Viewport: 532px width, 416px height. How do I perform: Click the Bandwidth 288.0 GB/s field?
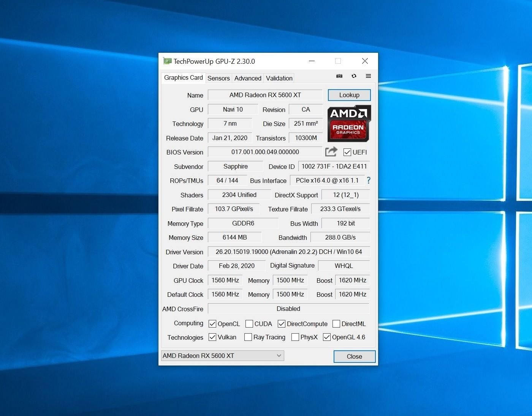point(340,237)
